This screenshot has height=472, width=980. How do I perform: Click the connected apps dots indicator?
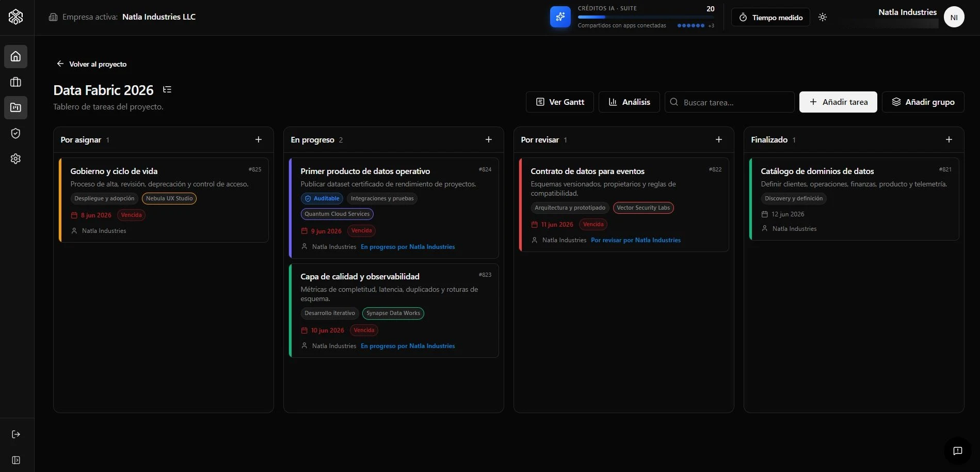pos(691,25)
